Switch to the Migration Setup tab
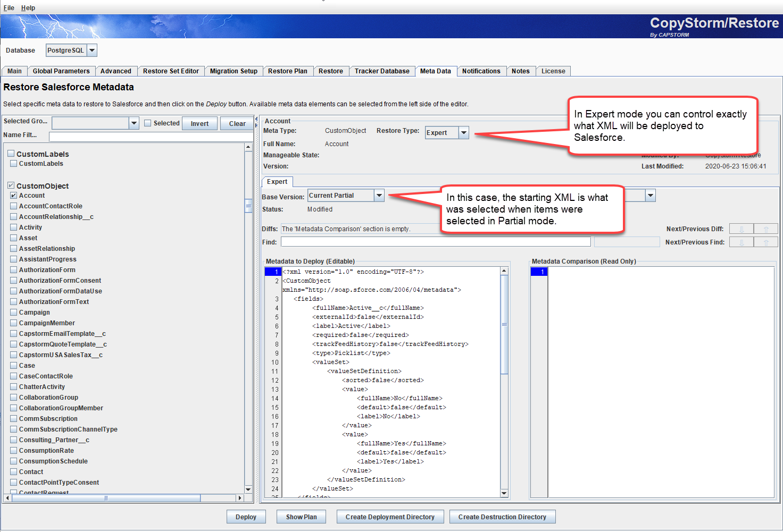The height and width of the screenshot is (532, 783). 234,71
